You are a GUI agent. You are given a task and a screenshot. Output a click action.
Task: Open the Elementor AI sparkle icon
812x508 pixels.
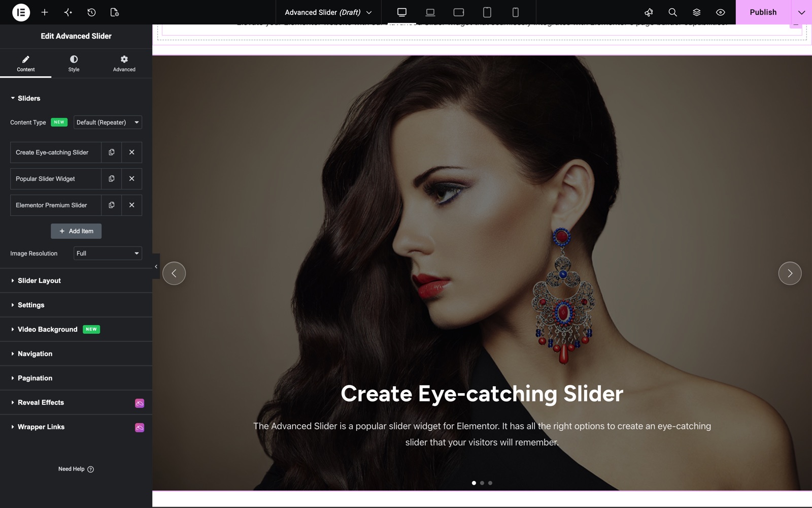(x=68, y=12)
